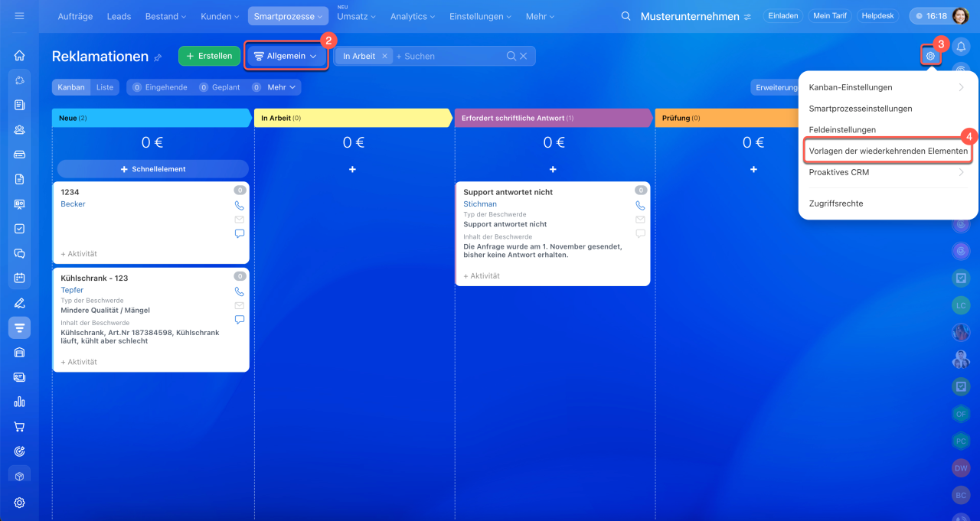This screenshot has width=980, height=521.
Task: Open the warehouse icon in the left sidebar
Action: click(19, 352)
